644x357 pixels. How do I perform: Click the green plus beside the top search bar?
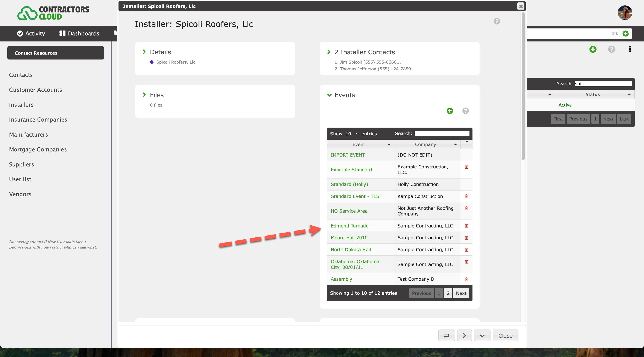tap(626, 34)
